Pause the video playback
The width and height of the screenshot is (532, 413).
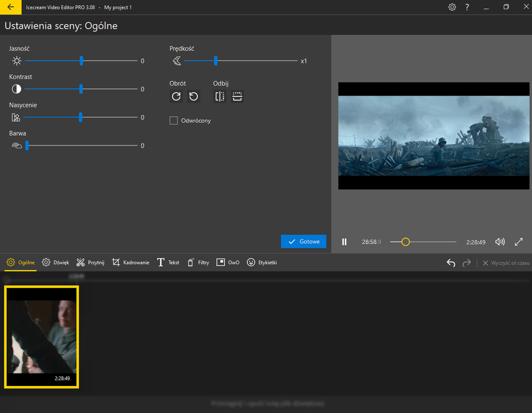(x=345, y=242)
